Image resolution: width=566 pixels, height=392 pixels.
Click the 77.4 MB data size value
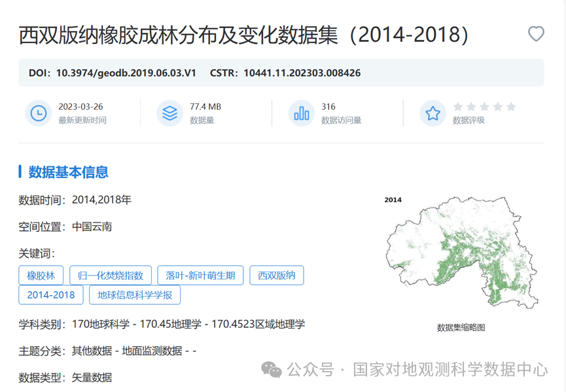tap(205, 107)
